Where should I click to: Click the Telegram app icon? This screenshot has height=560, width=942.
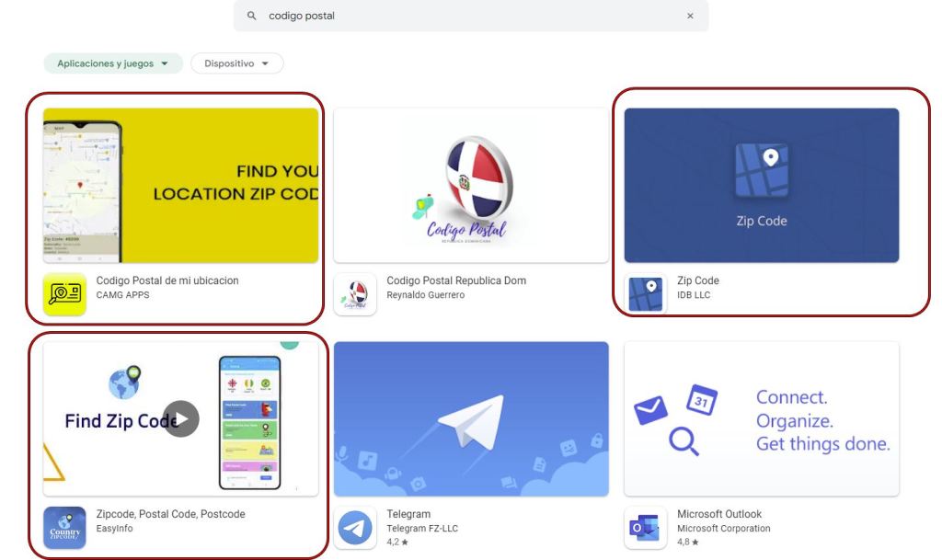tap(355, 528)
